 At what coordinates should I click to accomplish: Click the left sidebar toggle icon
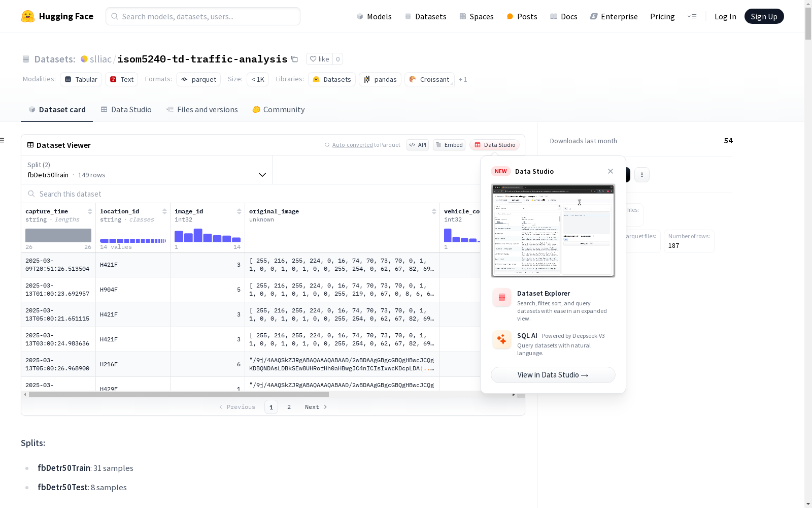(3, 140)
